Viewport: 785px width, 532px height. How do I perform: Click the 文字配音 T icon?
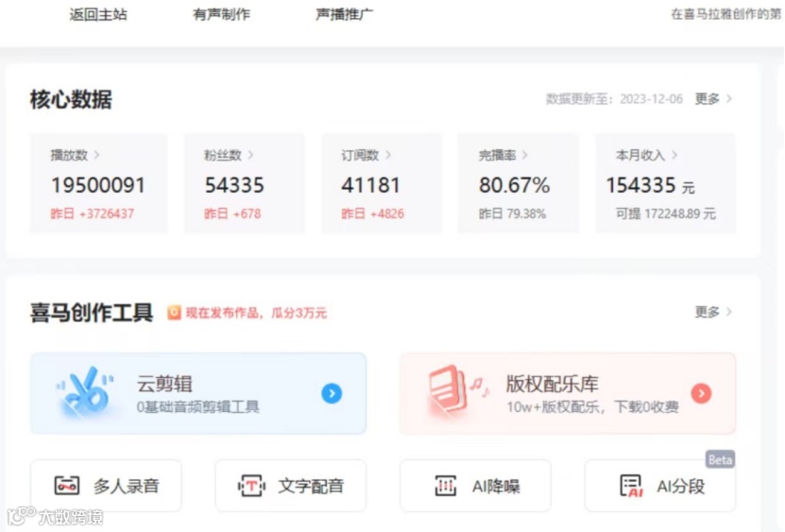point(251,486)
